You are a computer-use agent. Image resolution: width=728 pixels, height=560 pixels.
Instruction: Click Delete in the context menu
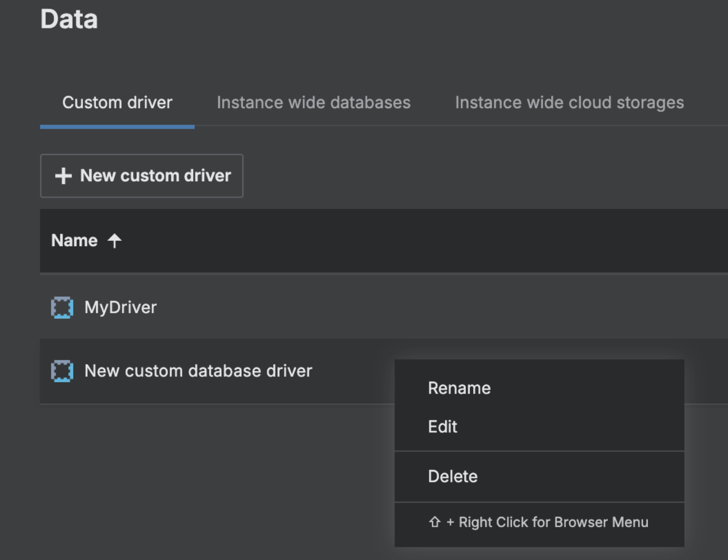click(x=452, y=476)
